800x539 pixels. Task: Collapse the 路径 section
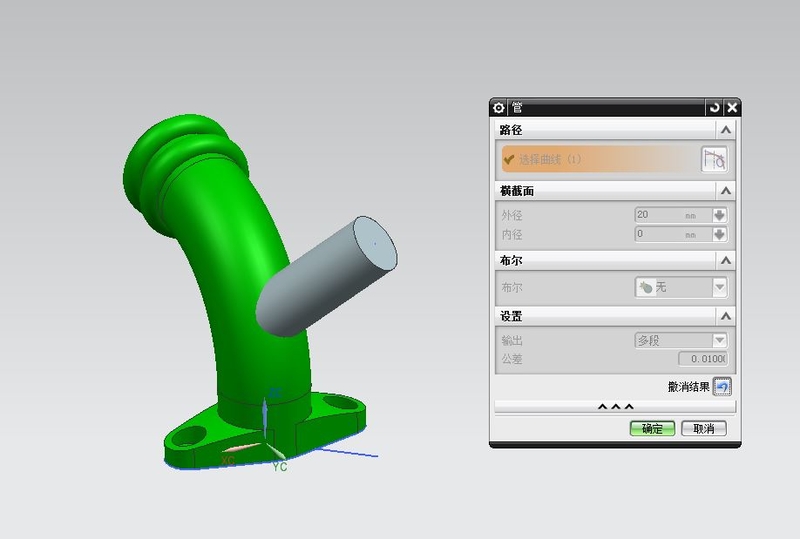726,130
